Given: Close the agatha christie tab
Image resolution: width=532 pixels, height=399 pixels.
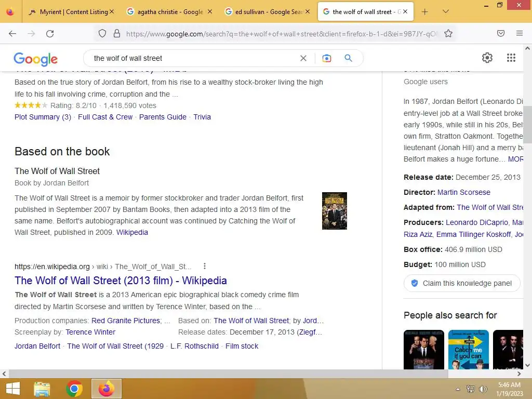Looking at the screenshot, I should click(x=210, y=11).
